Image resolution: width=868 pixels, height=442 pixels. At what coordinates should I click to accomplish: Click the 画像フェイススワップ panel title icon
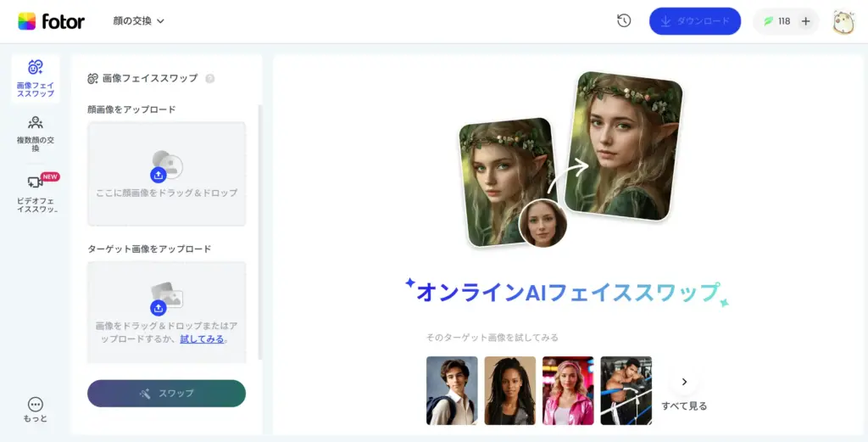93,79
